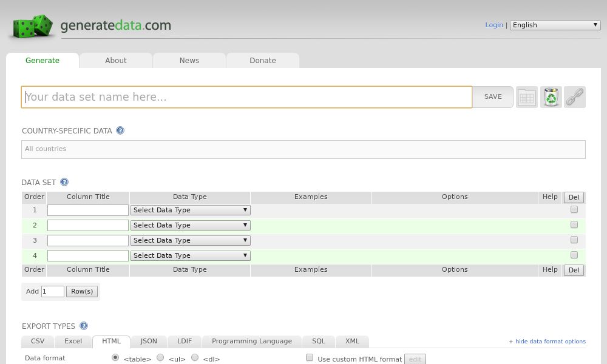Switch to the JSON export tab
Viewport: 607px width, 364px height.
click(149, 341)
